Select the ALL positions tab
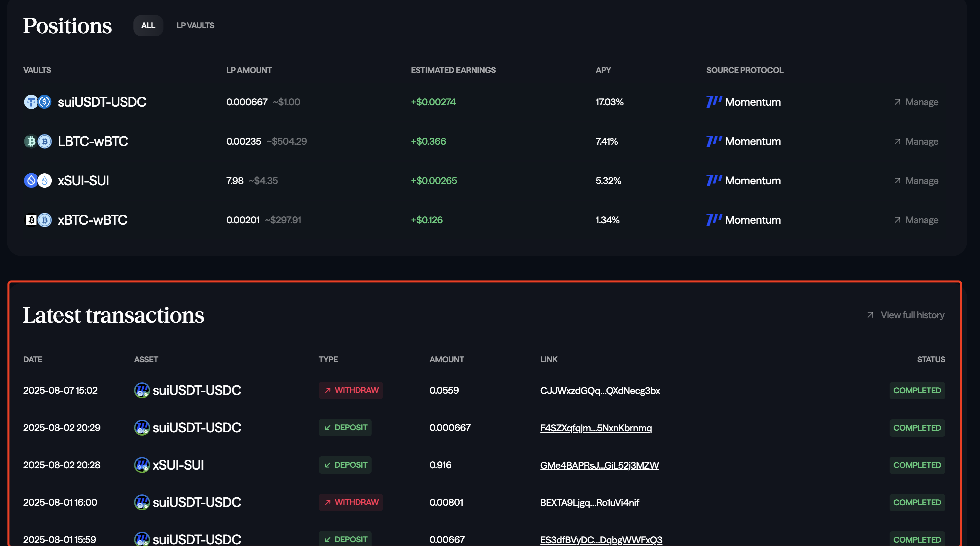The height and width of the screenshot is (546, 980). (x=148, y=25)
